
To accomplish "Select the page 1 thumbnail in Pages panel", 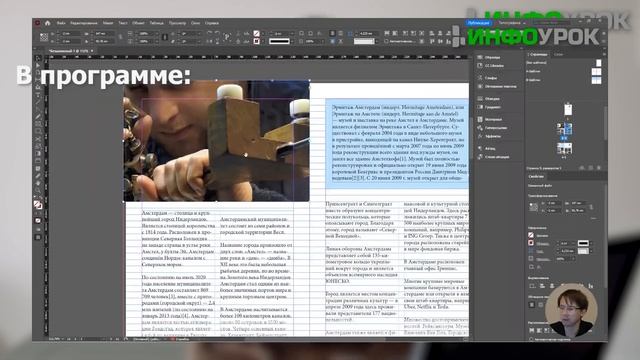I will point(568,109).
